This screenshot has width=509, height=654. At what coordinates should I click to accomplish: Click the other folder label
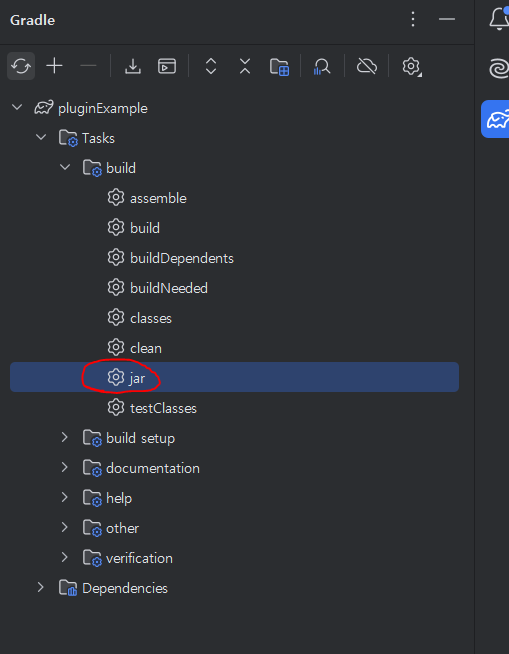[x=123, y=528]
